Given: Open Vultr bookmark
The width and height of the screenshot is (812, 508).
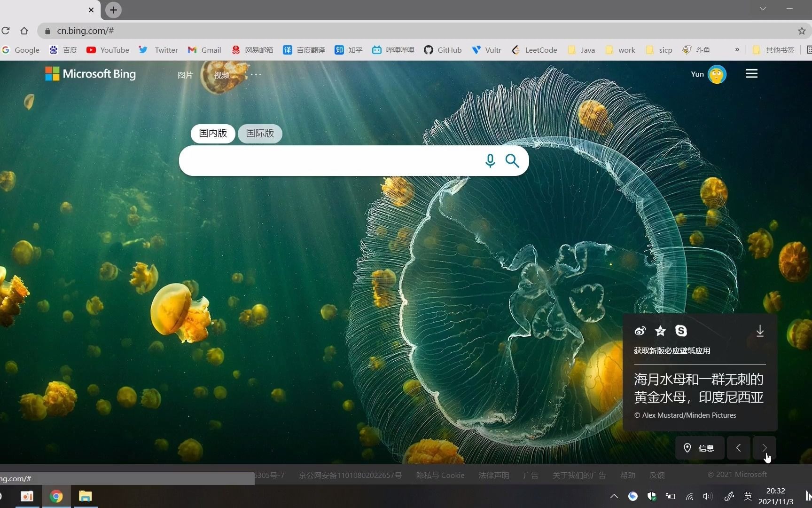Looking at the screenshot, I should [x=487, y=50].
